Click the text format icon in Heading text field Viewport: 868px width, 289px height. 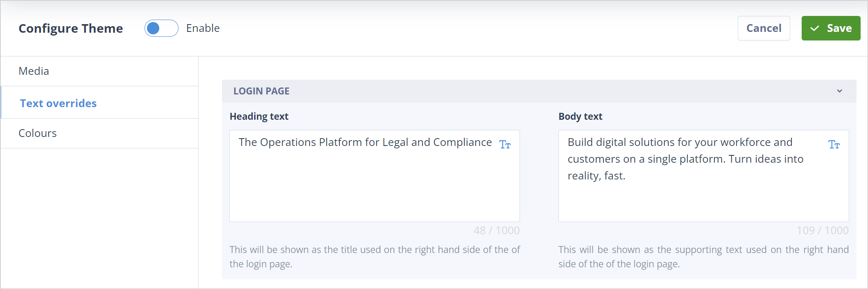click(x=505, y=144)
